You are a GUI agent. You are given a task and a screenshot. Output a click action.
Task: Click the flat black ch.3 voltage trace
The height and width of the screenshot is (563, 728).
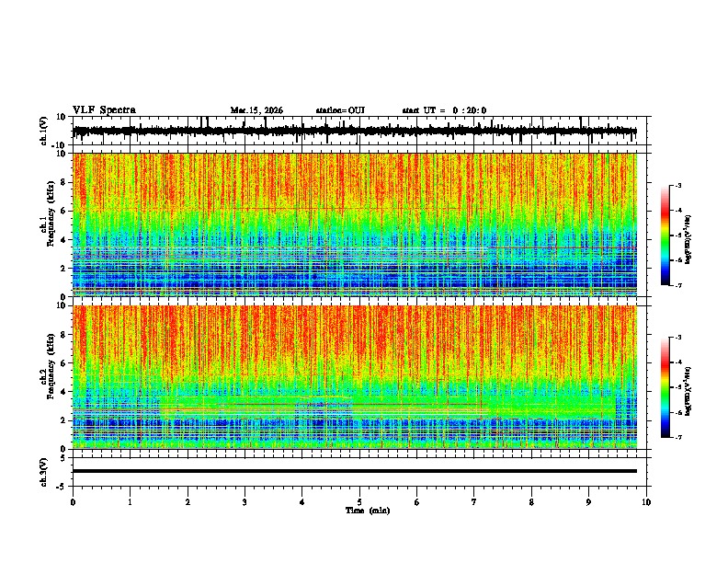(x=355, y=471)
